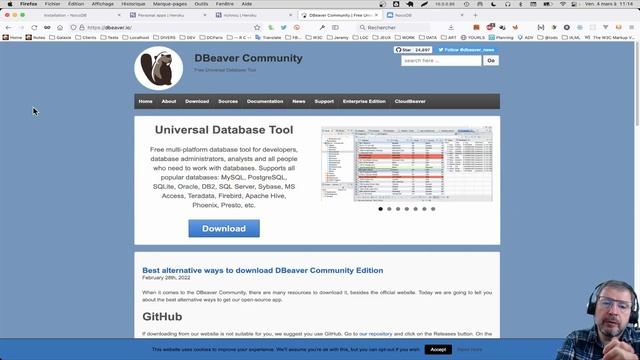Open the CloudBeaver nav item
The width and height of the screenshot is (640, 360).
coord(410,101)
